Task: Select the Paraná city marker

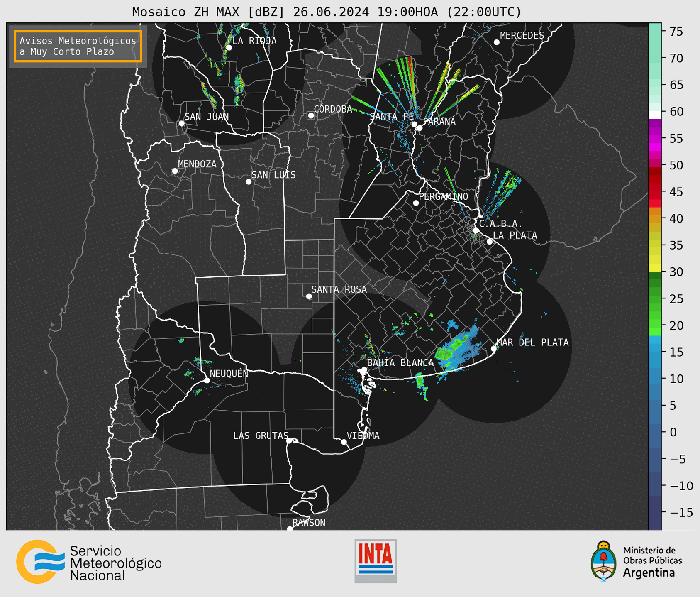Action: 420,128
